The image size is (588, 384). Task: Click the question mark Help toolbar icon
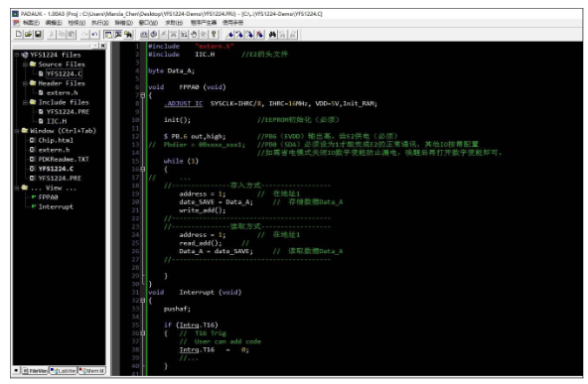click(x=214, y=35)
